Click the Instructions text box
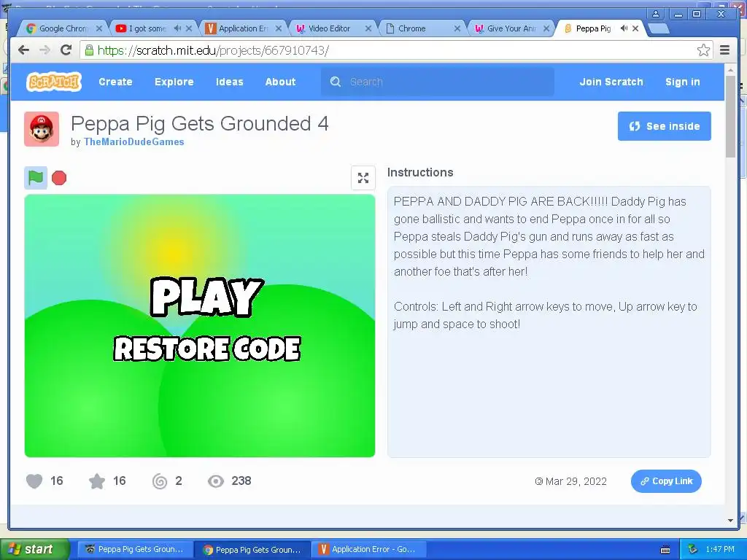 (549, 322)
